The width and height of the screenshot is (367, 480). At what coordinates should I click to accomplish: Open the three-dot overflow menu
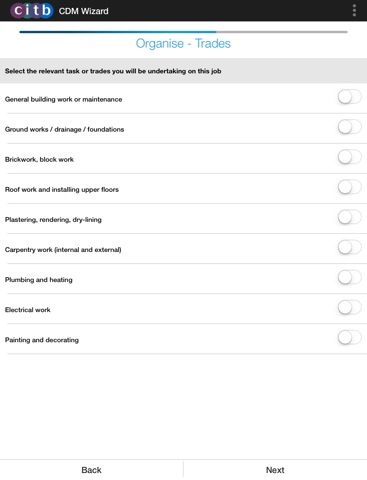point(354,11)
